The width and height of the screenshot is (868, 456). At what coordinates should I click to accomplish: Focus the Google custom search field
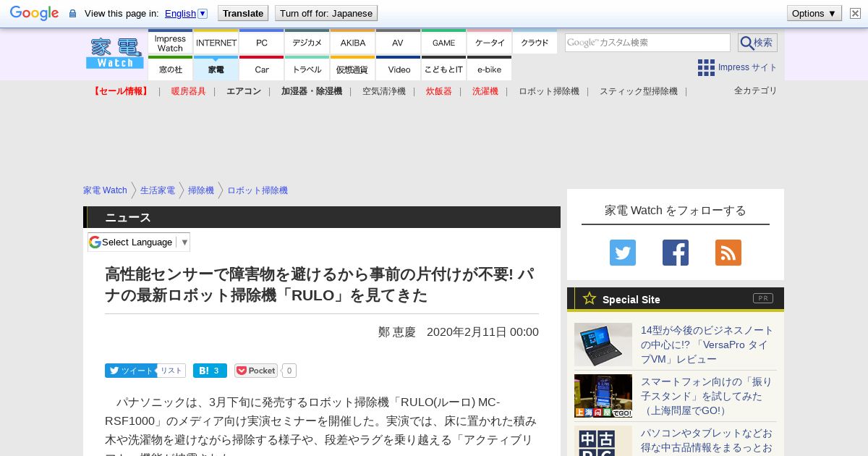tap(647, 43)
